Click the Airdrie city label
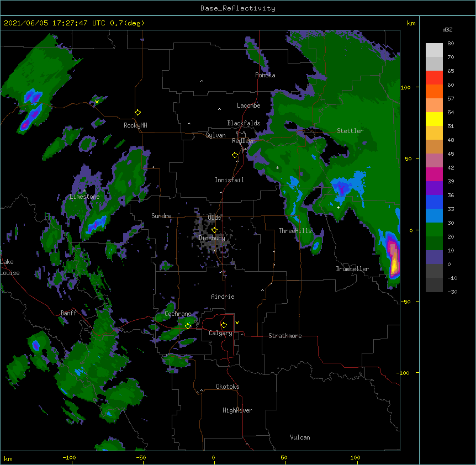476x465 pixels. (x=223, y=297)
